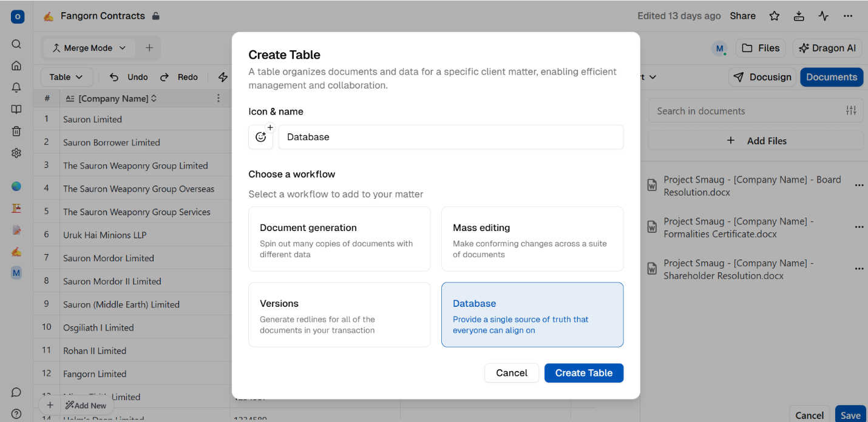Select the Mass editing workflow card
This screenshot has width=868, height=422.
pos(532,239)
